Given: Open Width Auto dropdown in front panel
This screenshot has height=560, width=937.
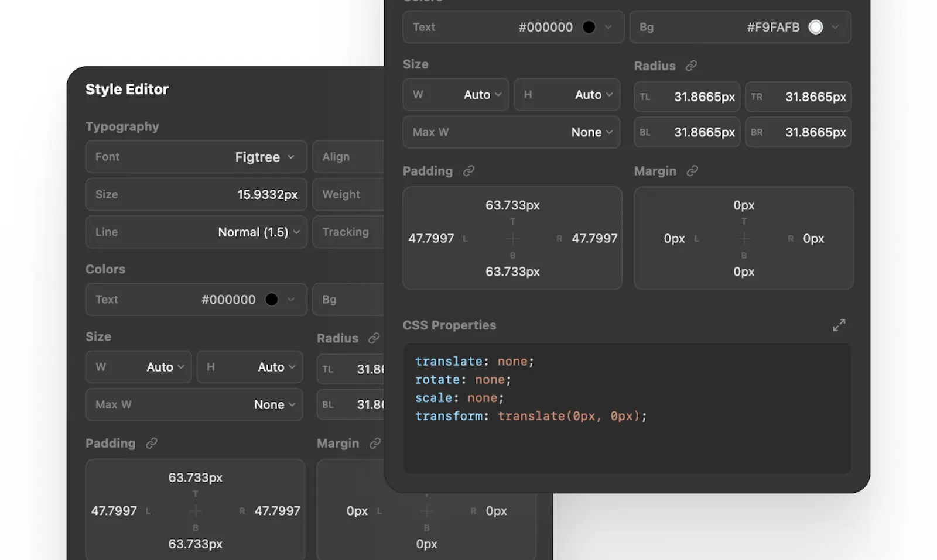Looking at the screenshot, I should (x=456, y=94).
